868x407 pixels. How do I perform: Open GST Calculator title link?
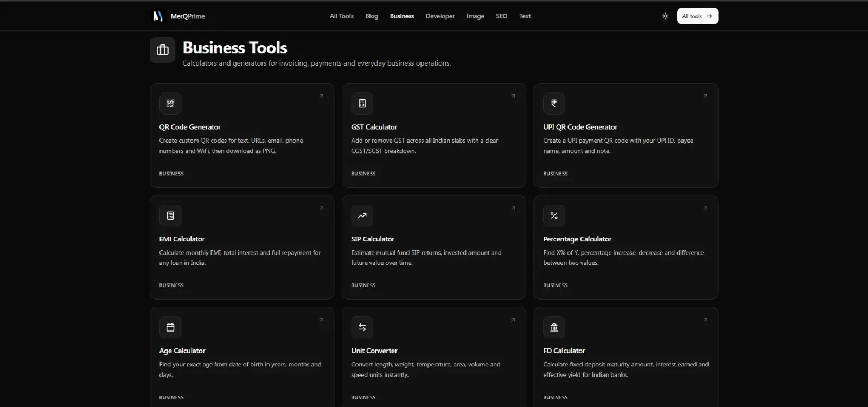coord(374,127)
